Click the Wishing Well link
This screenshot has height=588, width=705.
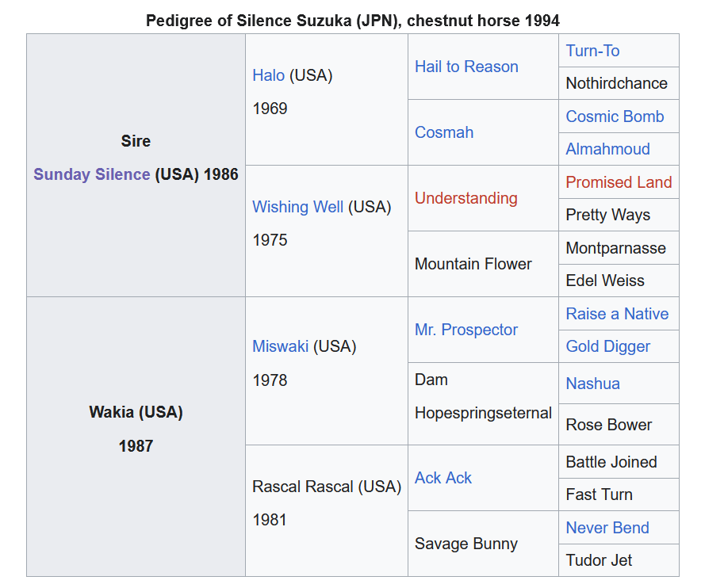coord(297,207)
